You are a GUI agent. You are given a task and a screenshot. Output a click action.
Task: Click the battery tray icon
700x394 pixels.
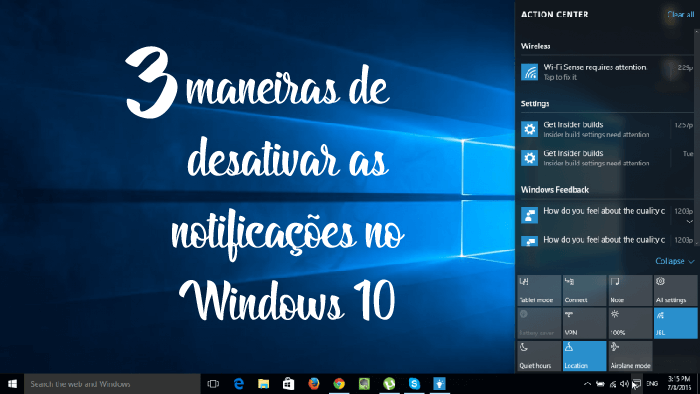pos(600,384)
